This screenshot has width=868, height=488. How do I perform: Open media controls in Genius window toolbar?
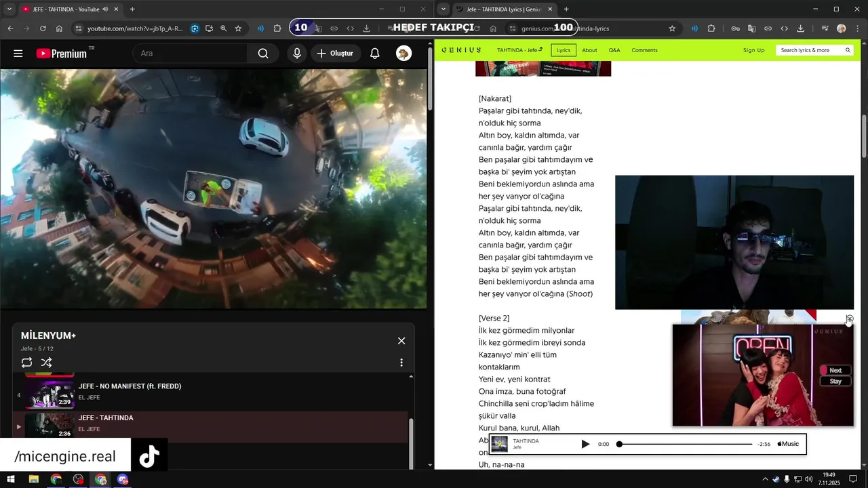point(825,28)
